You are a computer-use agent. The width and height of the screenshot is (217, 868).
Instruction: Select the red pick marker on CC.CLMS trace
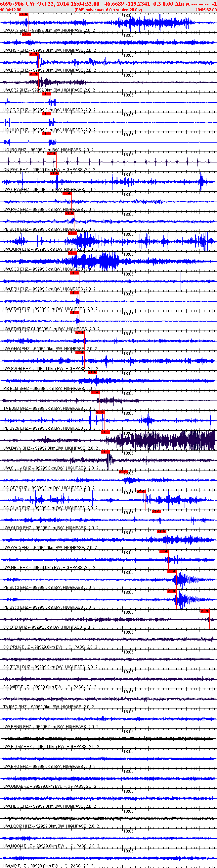[x=141, y=492]
